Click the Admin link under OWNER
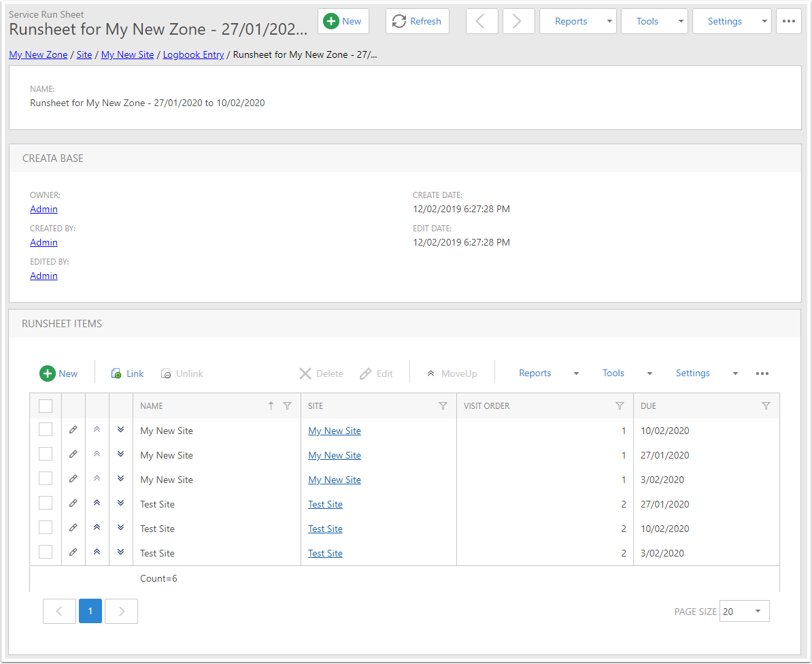Screen dimensions: 812x664 click(44, 209)
